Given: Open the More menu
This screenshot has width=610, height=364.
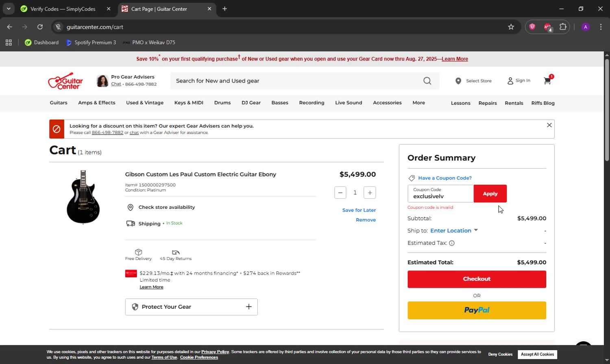Looking at the screenshot, I should (x=418, y=103).
